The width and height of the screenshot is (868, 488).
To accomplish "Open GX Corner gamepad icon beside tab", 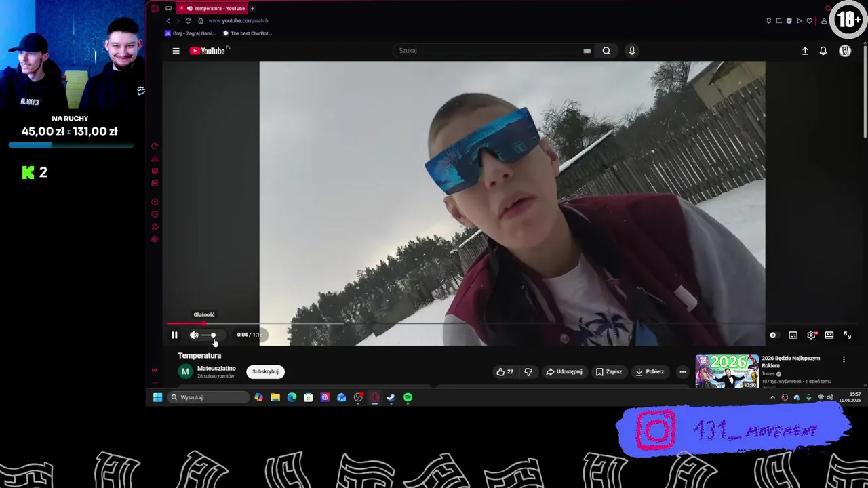I will (x=169, y=8).
